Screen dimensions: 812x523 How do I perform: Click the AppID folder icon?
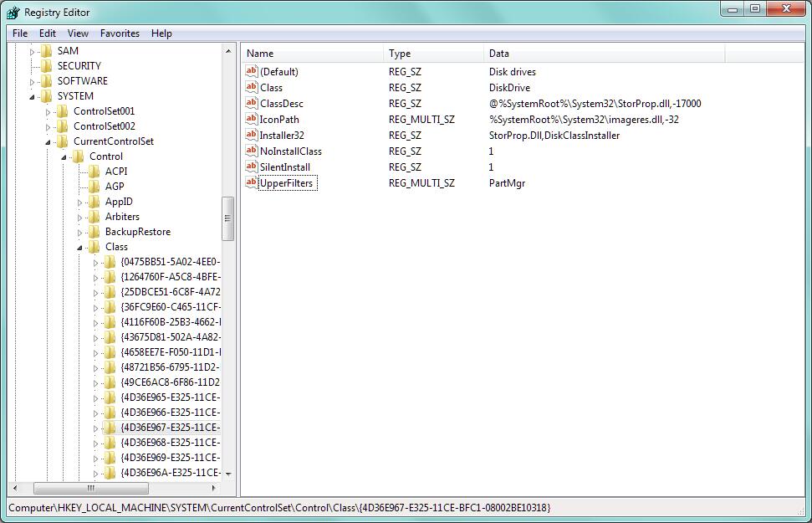pos(94,201)
